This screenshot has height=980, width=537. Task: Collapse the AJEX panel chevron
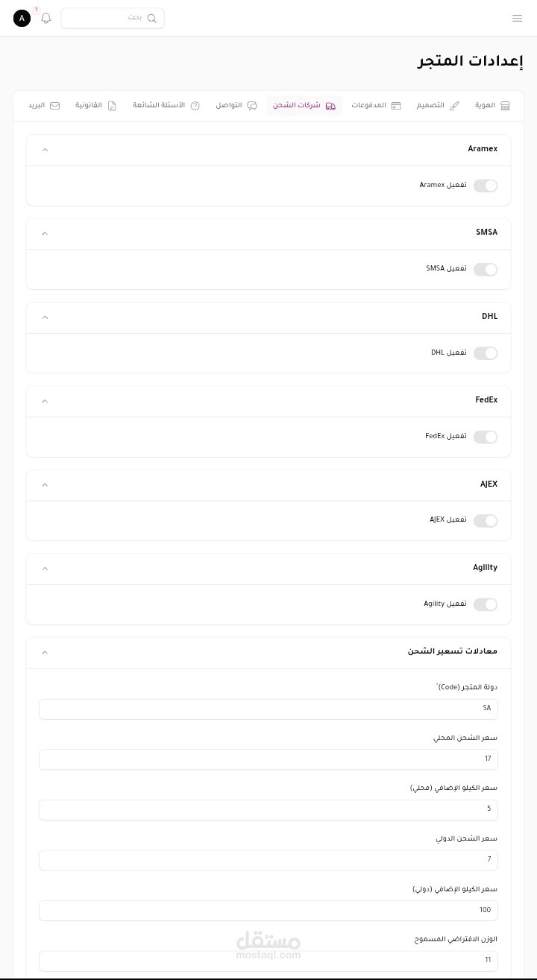click(45, 485)
